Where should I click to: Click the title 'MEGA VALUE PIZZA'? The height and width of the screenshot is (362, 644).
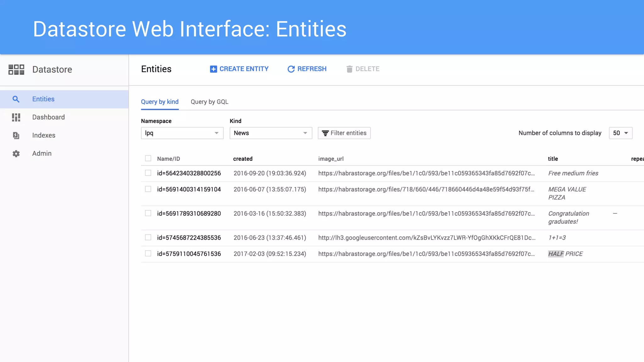567,194
